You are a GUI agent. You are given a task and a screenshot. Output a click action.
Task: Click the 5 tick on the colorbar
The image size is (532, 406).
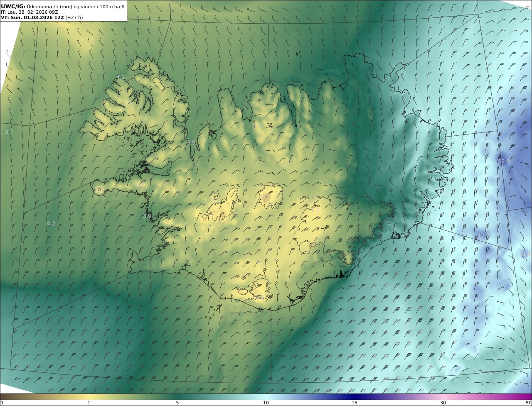177,403
